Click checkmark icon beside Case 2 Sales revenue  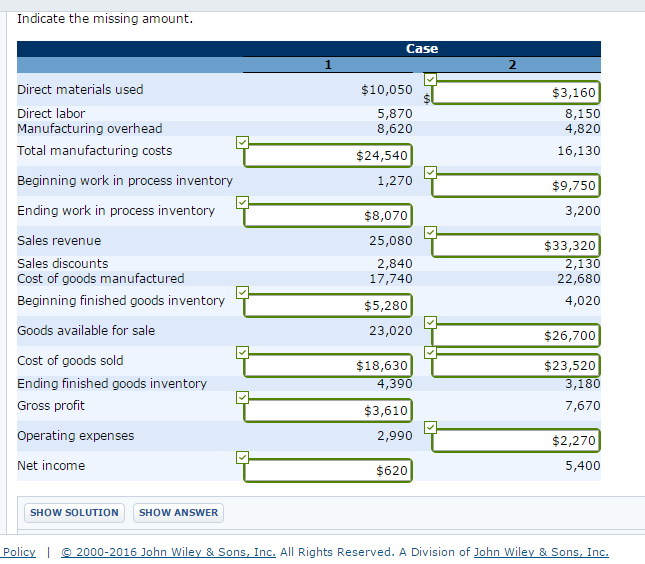click(x=429, y=232)
